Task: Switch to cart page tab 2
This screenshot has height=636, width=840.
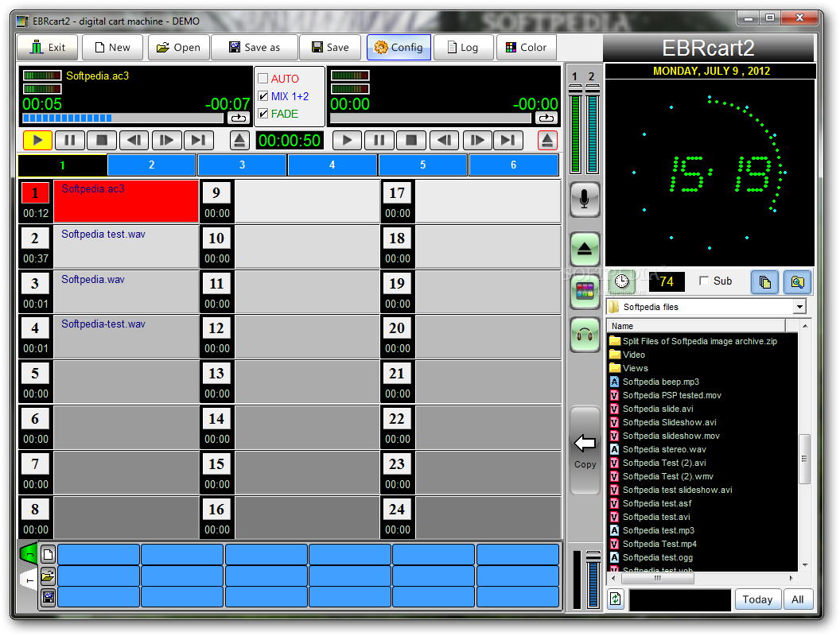Action: tap(152, 165)
